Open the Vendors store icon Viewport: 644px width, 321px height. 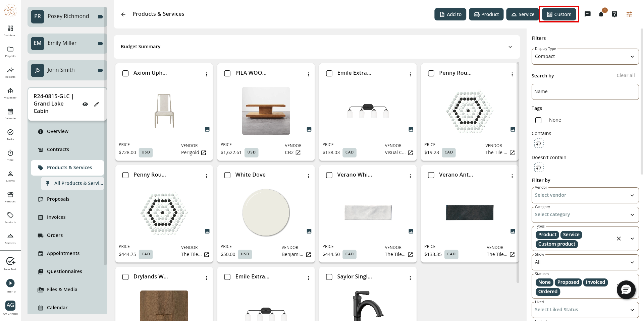coord(10,195)
